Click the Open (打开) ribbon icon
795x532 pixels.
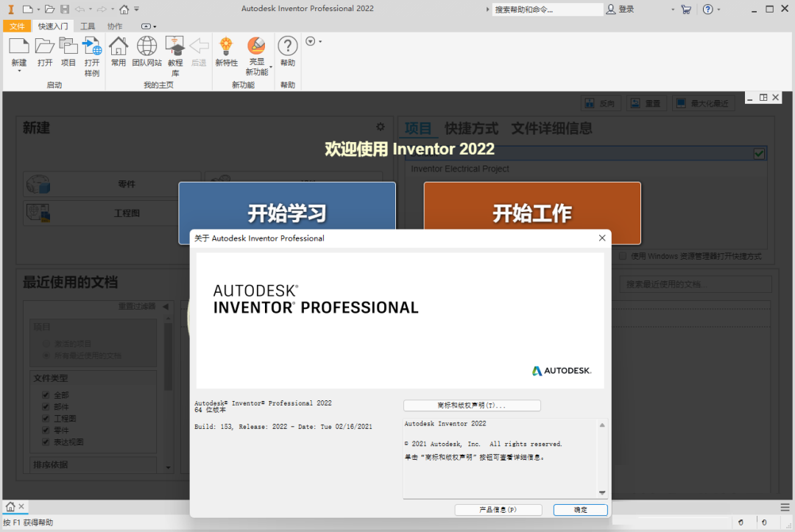click(x=45, y=46)
